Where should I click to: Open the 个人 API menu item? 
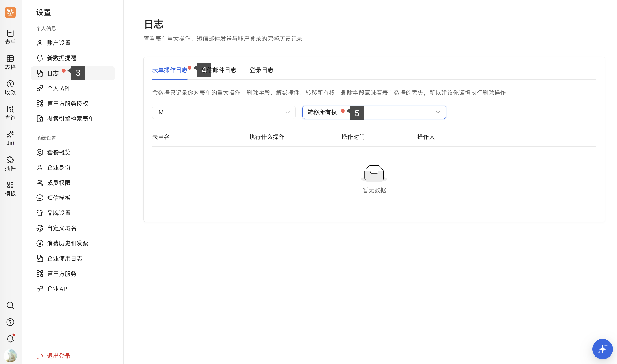click(73, 88)
